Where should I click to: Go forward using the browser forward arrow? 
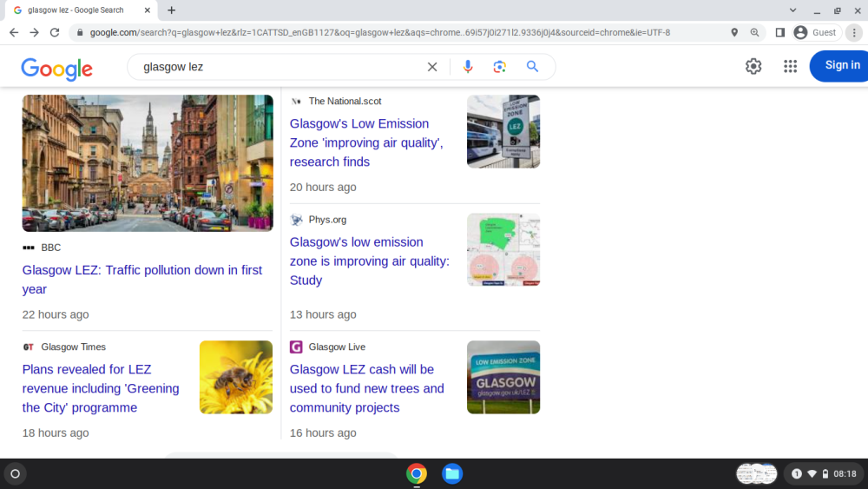pyautogui.click(x=35, y=33)
